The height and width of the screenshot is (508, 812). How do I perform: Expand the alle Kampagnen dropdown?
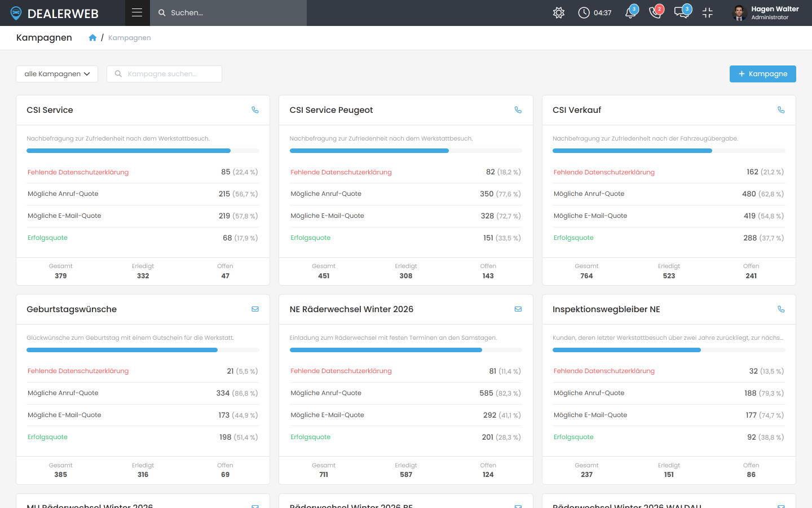click(x=57, y=74)
